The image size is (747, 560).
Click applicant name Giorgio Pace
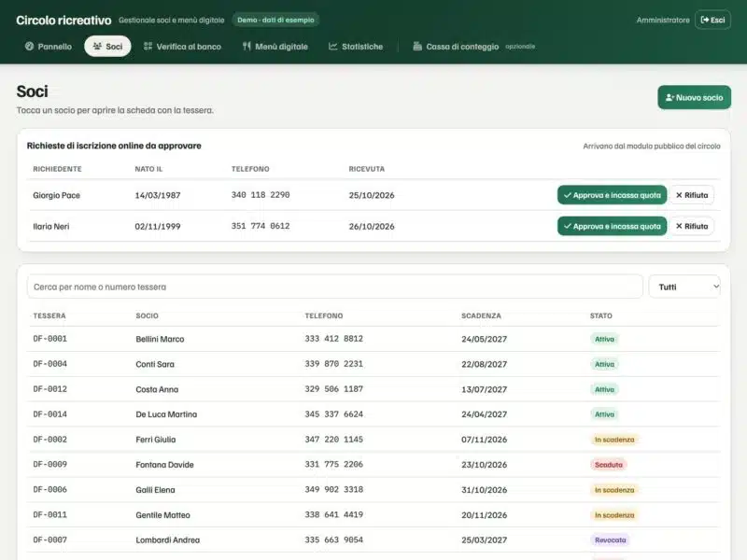(56, 195)
